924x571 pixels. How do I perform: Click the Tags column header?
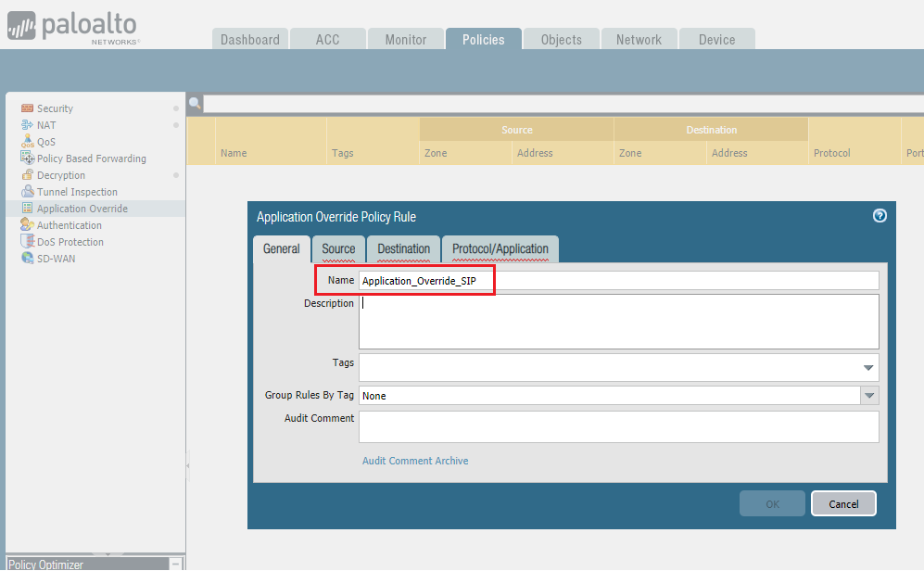coord(342,153)
